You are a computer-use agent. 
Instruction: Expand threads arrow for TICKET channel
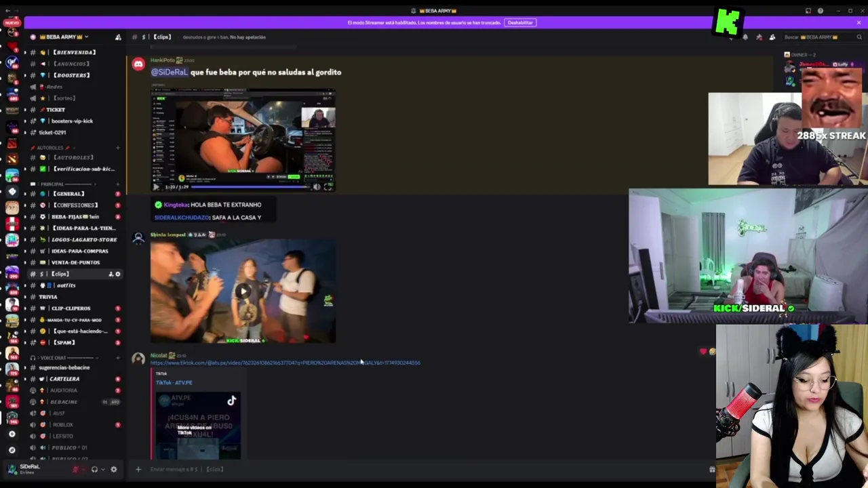25,110
